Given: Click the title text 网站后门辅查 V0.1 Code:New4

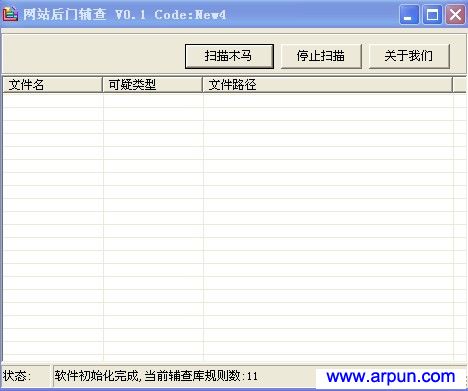Looking at the screenshot, I should [x=124, y=15].
